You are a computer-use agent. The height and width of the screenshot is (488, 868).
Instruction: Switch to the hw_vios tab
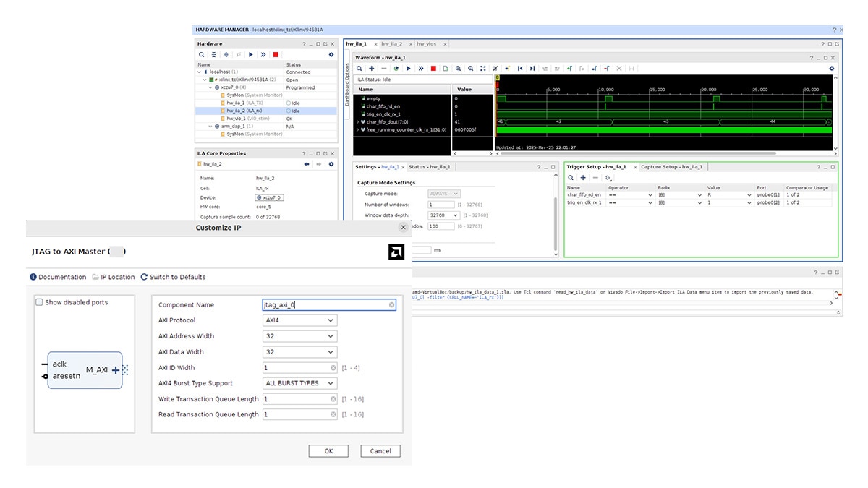tap(427, 44)
